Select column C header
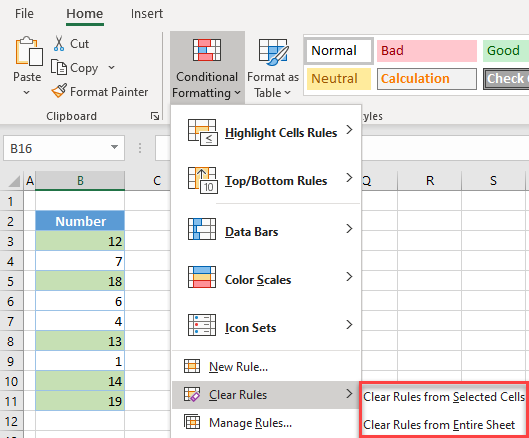The height and width of the screenshot is (438, 529). point(157,181)
